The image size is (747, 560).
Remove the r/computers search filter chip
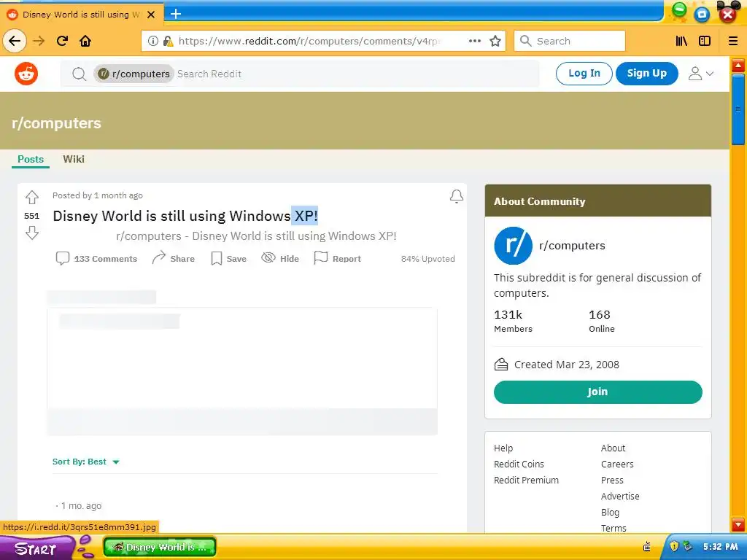click(134, 74)
